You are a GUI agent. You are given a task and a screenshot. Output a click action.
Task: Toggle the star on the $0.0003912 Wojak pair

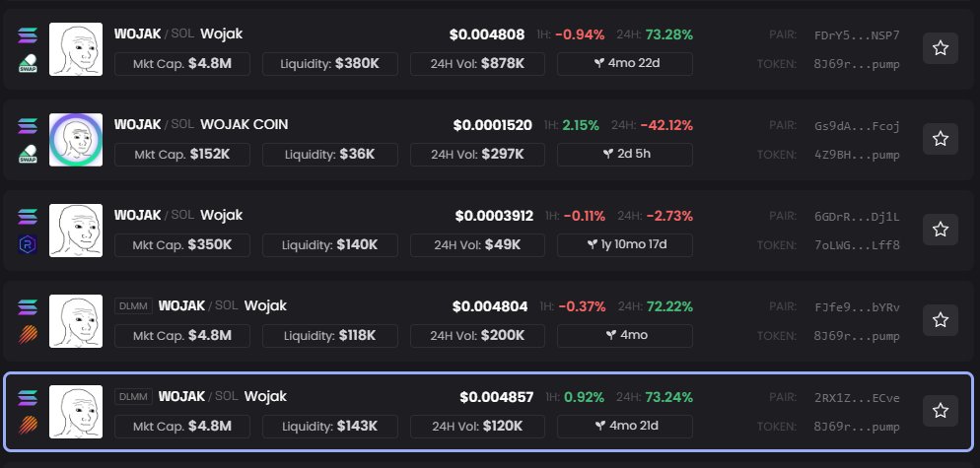[x=941, y=230]
